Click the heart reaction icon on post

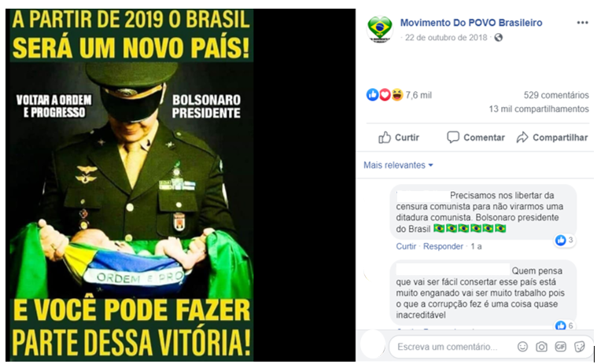385,94
